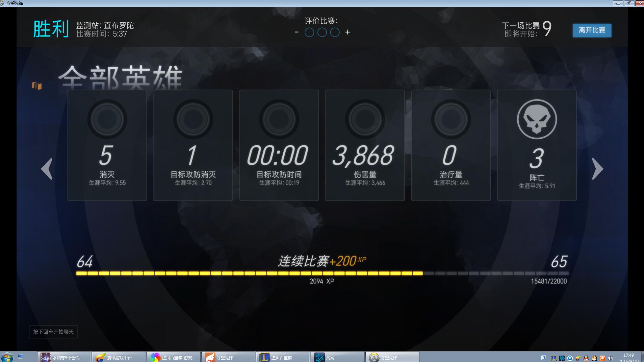This screenshot has height=362, width=644.
Task: Click the blue K KuGou tray icon
Action: pyautogui.click(x=570, y=358)
